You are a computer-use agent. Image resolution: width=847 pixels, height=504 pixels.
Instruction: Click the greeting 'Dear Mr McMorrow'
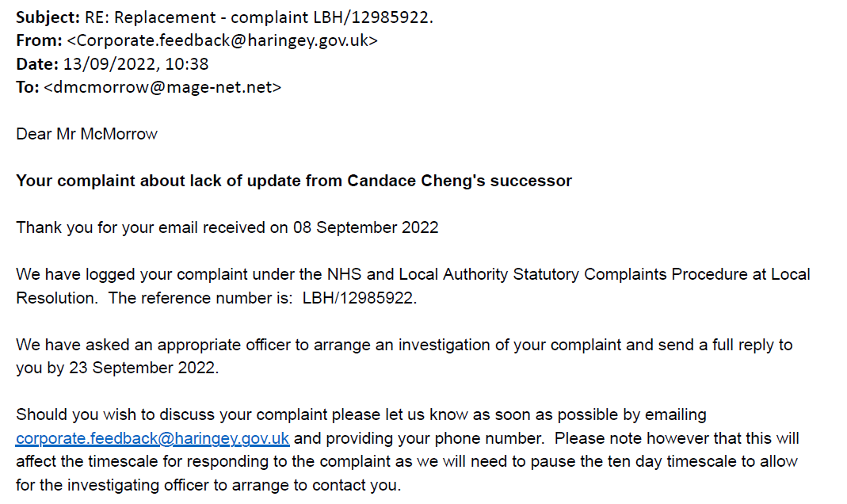point(87,134)
